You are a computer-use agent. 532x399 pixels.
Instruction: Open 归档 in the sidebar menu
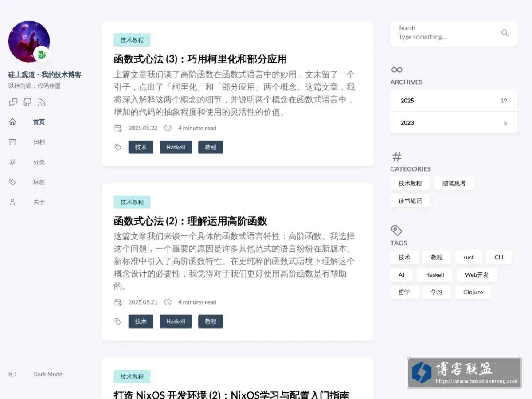(x=39, y=142)
